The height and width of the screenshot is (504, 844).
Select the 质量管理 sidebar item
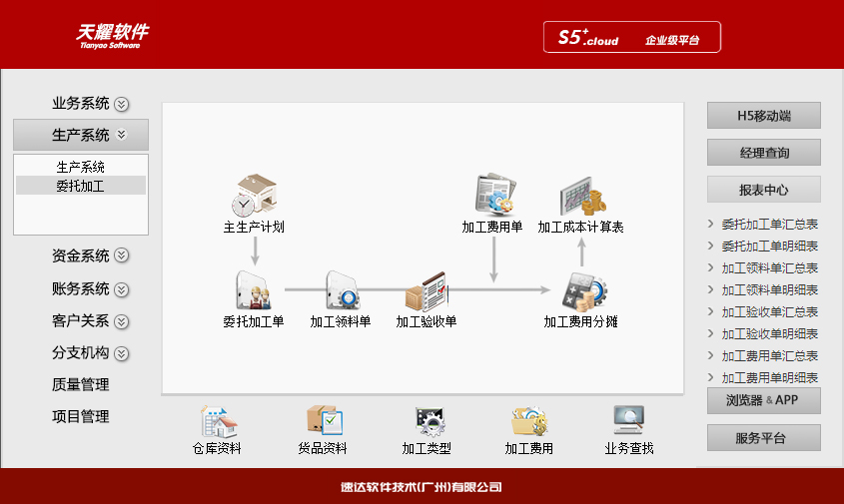click(81, 385)
